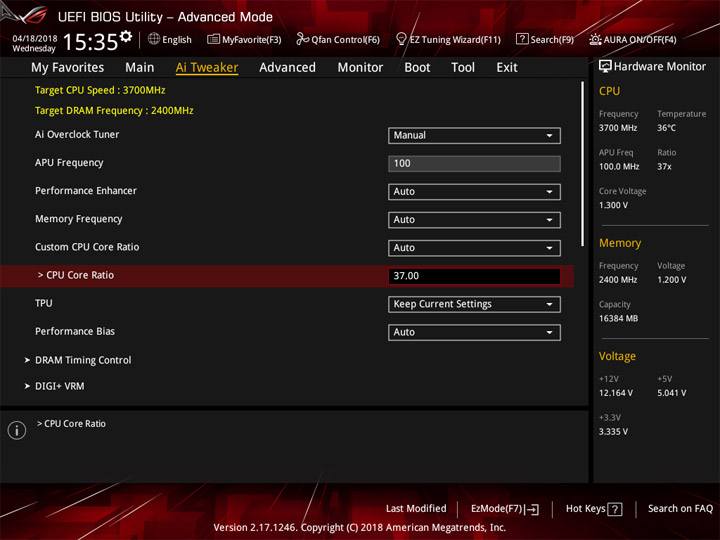Click the APU Frequency value field
720x540 pixels.
click(474, 163)
